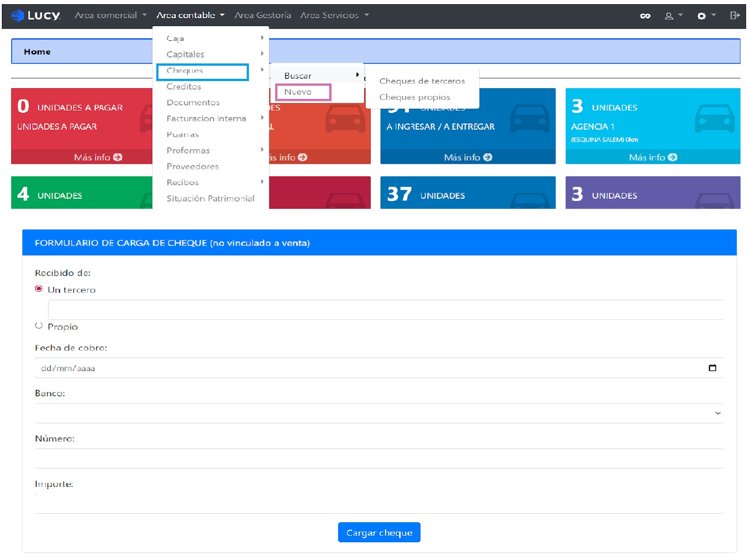Viewport: 747px width, 560px height.
Task: Open the settings gear icon menu
Action: click(706, 16)
